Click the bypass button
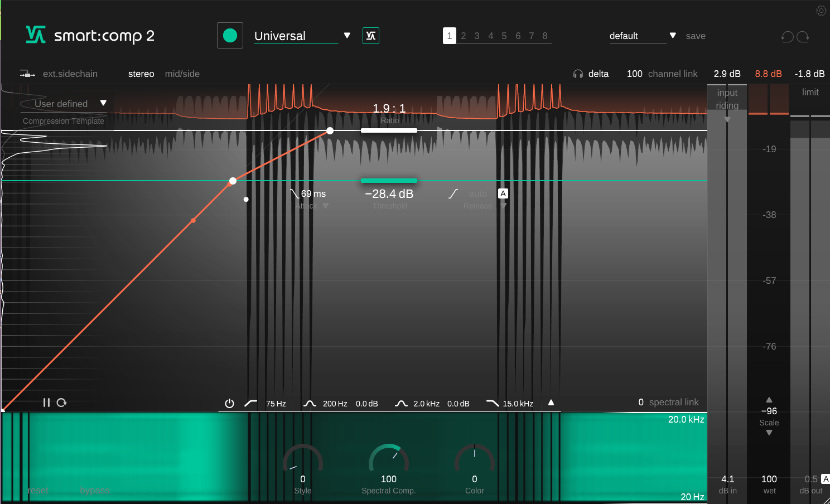Viewport: 830px width, 504px height. click(x=95, y=491)
